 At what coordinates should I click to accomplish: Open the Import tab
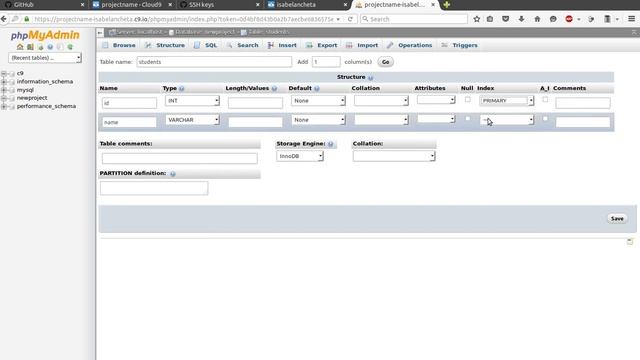(x=362, y=45)
